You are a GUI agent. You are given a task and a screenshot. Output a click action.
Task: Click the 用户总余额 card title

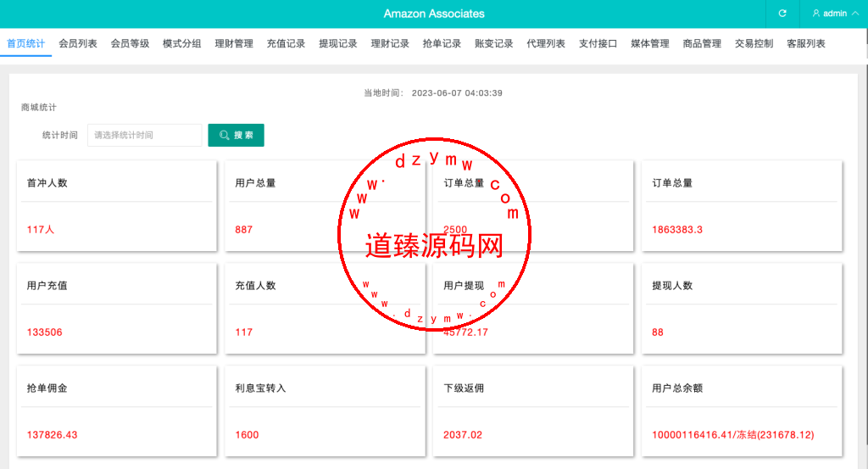click(x=677, y=388)
